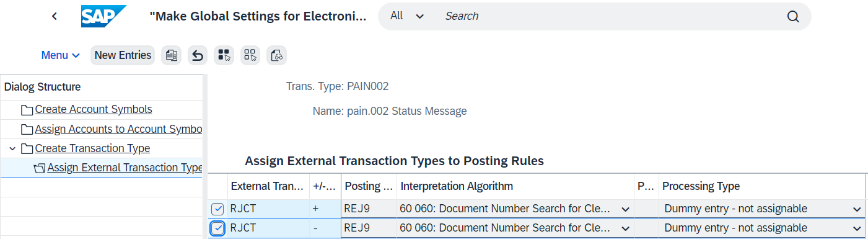Image resolution: width=868 pixels, height=239 pixels.
Task: Click the Undo Change toolbar icon
Action: coord(198,55)
